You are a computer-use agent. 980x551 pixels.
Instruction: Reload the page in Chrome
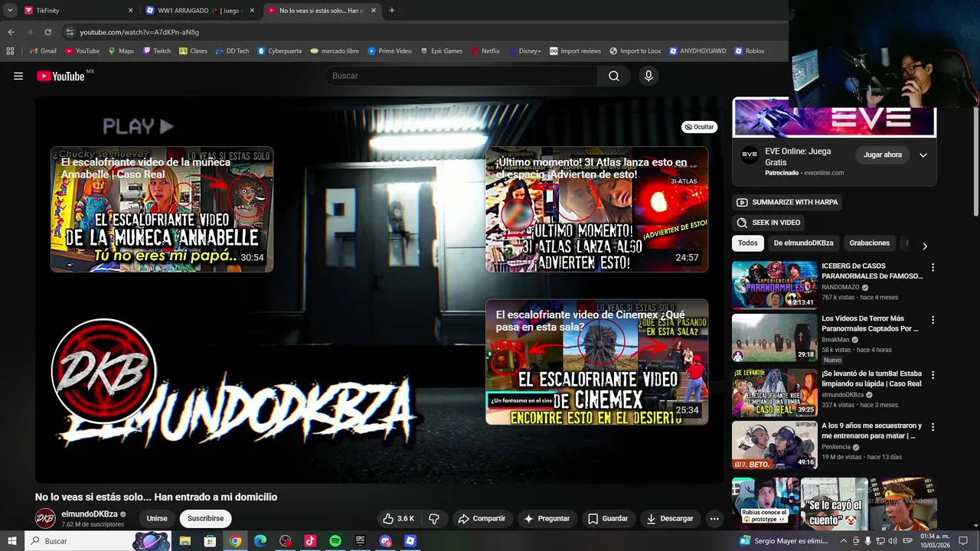(x=47, y=32)
